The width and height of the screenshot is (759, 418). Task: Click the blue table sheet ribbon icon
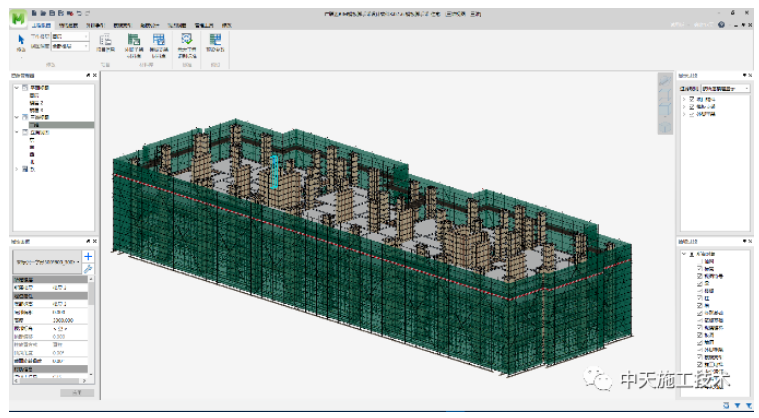coord(158,39)
